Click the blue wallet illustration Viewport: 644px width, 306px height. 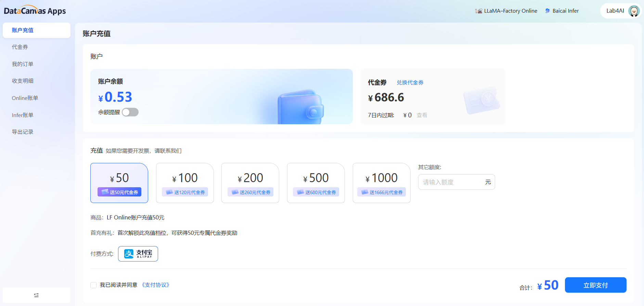pos(300,107)
